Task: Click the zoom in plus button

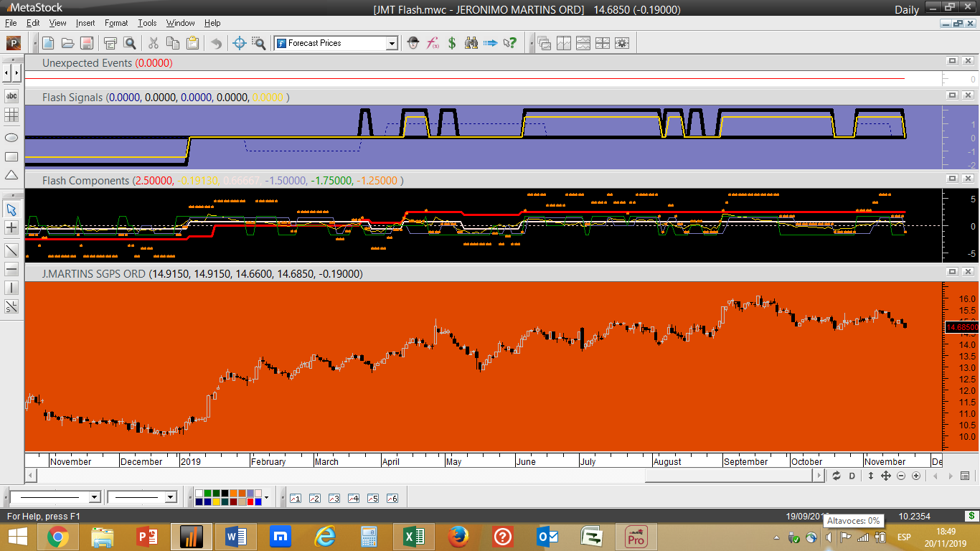Action: (x=916, y=476)
